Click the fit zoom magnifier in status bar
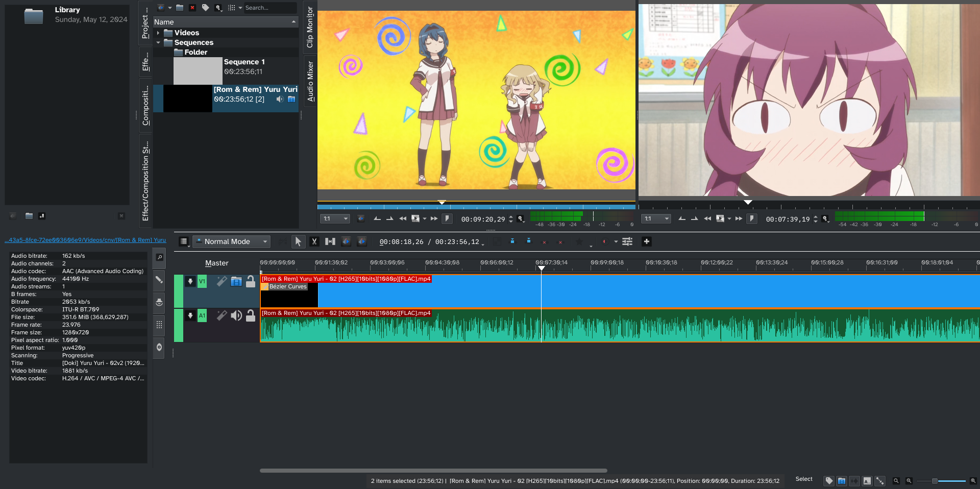 click(x=896, y=481)
